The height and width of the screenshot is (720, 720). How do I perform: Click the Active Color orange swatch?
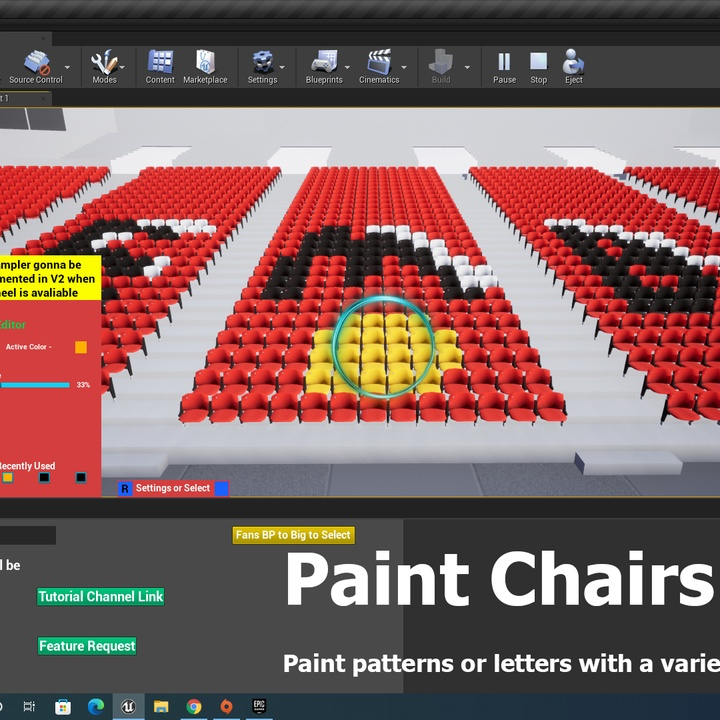coord(81,347)
